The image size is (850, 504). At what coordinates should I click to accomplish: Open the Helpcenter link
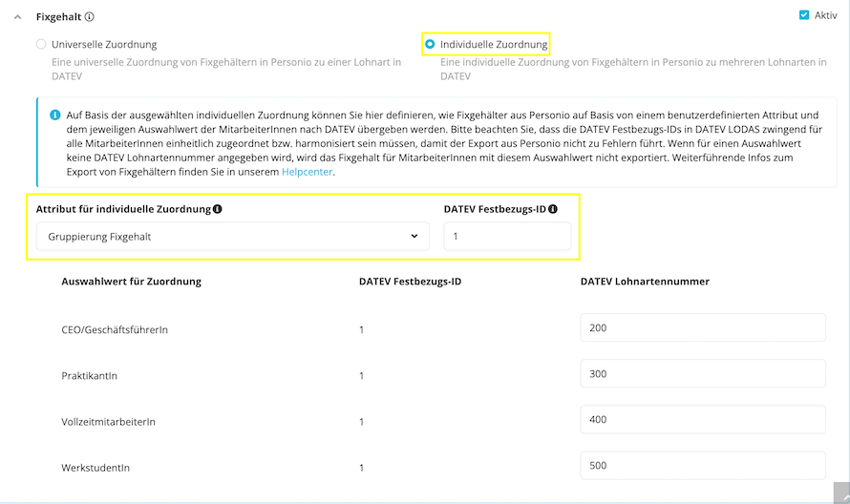click(x=307, y=172)
